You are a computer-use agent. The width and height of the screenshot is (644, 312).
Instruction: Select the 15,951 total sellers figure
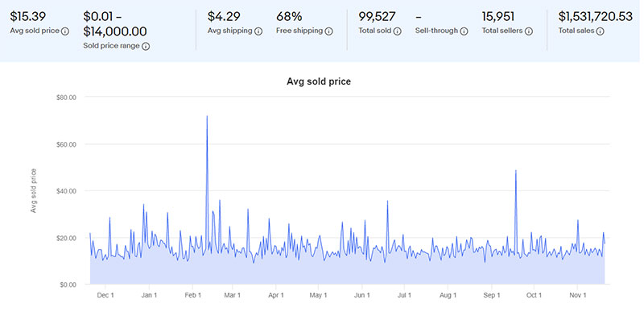click(497, 17)
